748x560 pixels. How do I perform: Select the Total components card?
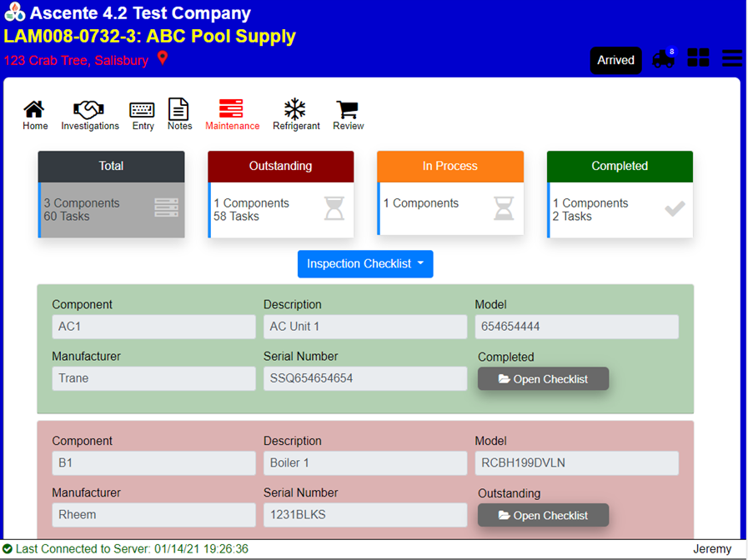(x=111, y=195)
